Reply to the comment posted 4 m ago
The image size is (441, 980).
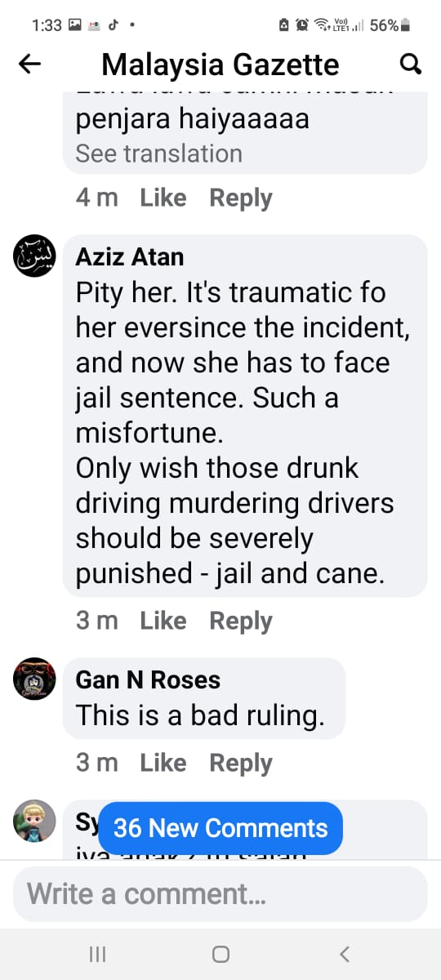tap(241, 198)
